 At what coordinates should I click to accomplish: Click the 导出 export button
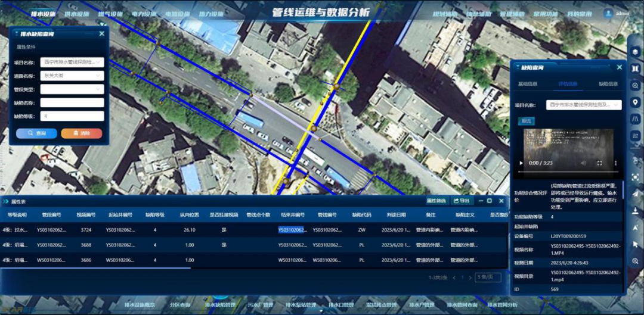[462, 201]
